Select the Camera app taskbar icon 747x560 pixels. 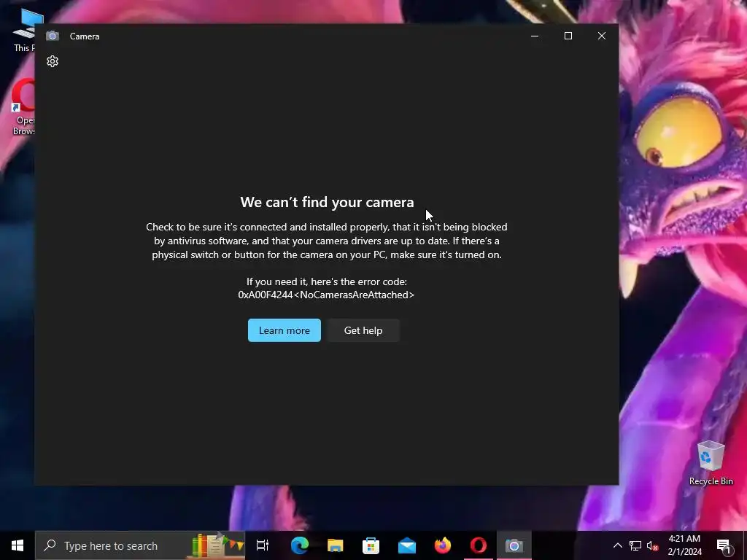click(x=514, y=545)
